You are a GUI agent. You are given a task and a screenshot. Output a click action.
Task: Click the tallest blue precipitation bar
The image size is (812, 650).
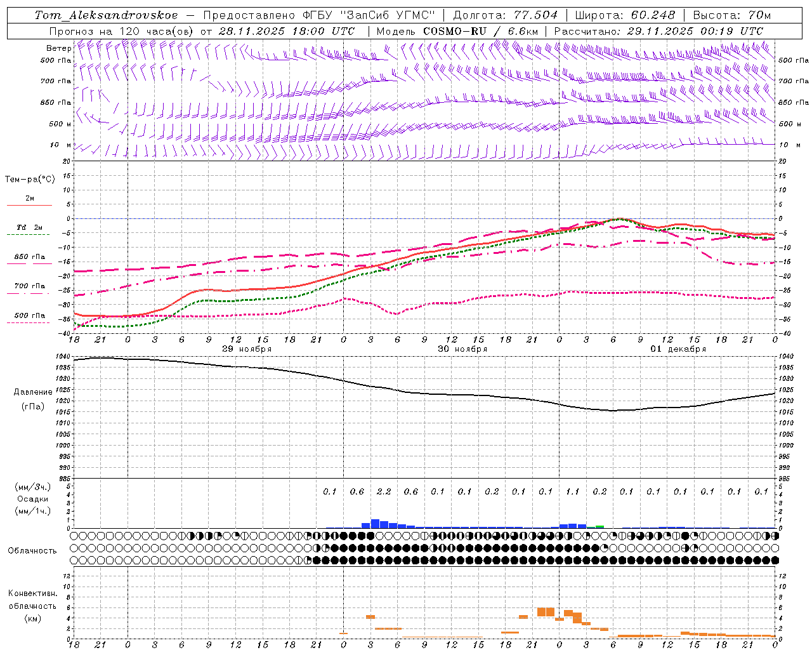tap(375, 524)
